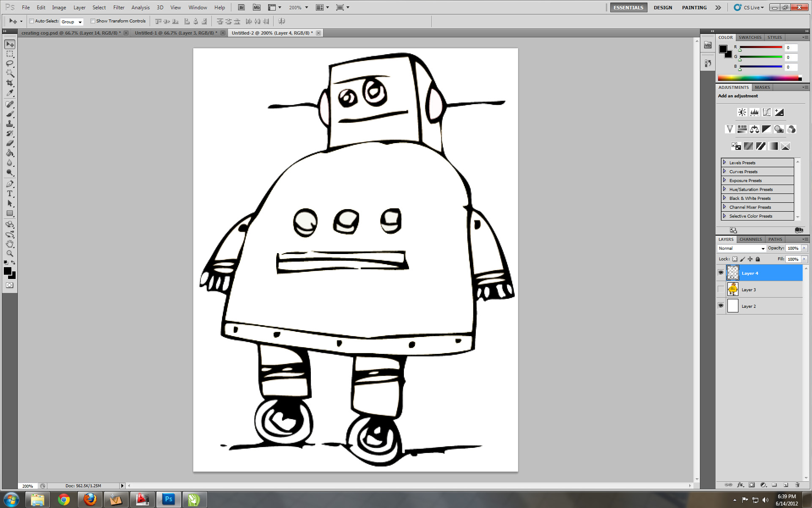Expand Curves Presets list
Image resolution: width=812 pixels, height=508 pixels.
[724, 171]
